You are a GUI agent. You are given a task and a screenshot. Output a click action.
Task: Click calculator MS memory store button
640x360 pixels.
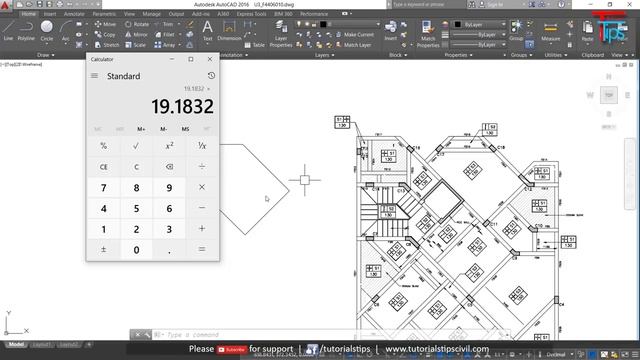coord(185,129)
